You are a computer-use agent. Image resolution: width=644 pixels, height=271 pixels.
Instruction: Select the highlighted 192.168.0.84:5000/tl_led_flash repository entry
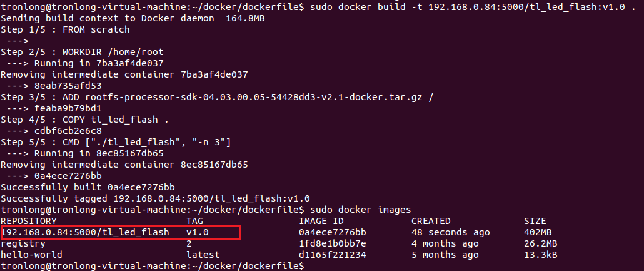[x=85, y=232]
